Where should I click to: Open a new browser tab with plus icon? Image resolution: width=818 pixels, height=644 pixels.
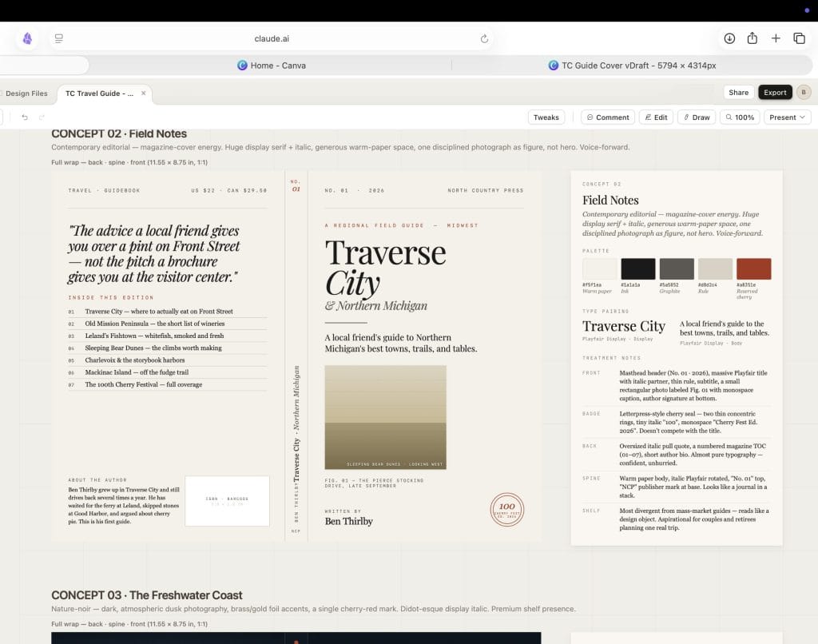[x=776, y=38]
